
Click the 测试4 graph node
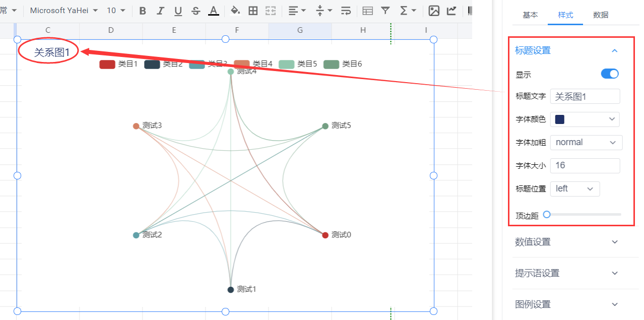[231, 72]
